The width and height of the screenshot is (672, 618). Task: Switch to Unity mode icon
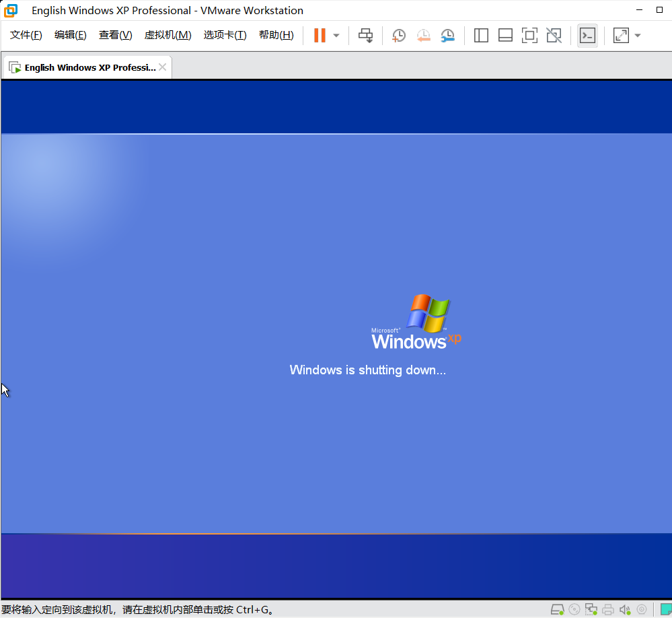tap(554, 35)
